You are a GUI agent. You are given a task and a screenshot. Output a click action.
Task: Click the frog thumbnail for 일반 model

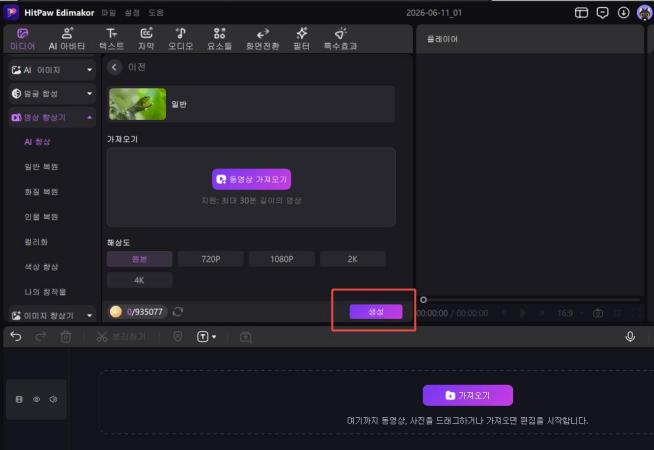tap(137, 104)
